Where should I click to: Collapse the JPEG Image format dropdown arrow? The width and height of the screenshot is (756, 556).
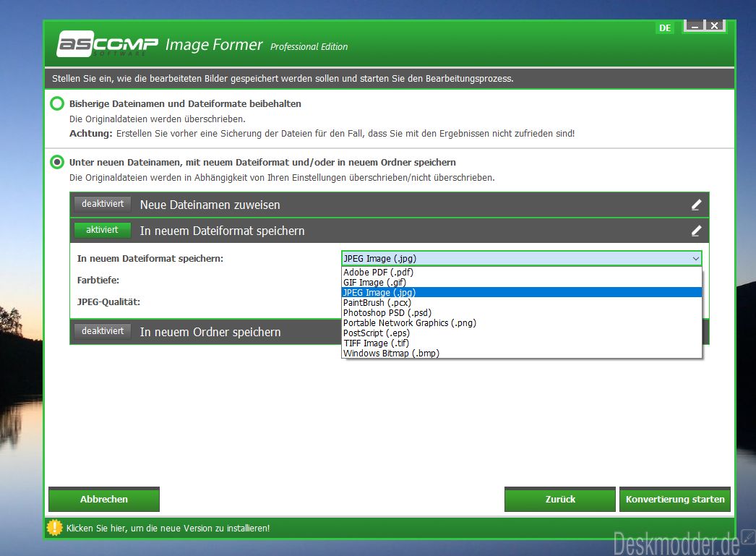pos(695,258)
